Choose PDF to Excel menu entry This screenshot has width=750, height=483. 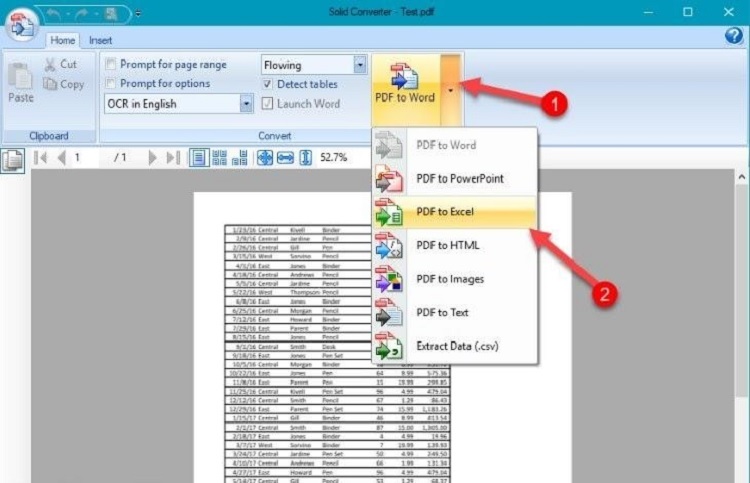[x=454, y=212]
